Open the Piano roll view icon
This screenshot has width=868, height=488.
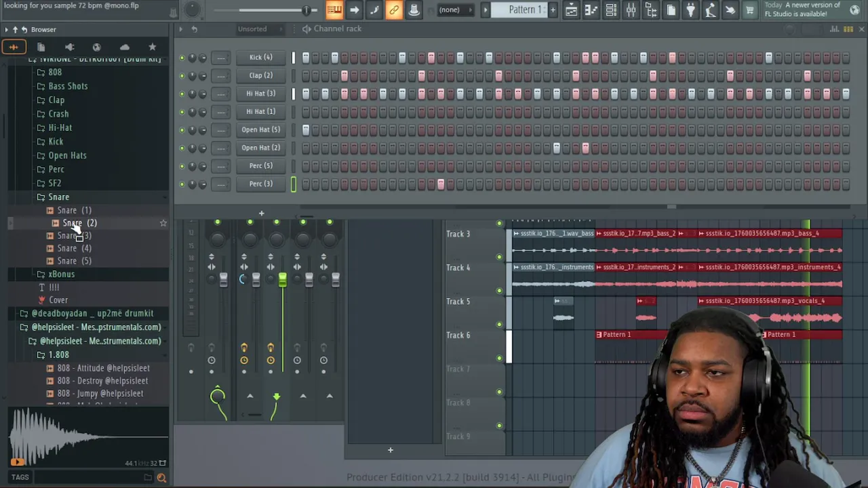click(x=591, y=9)
